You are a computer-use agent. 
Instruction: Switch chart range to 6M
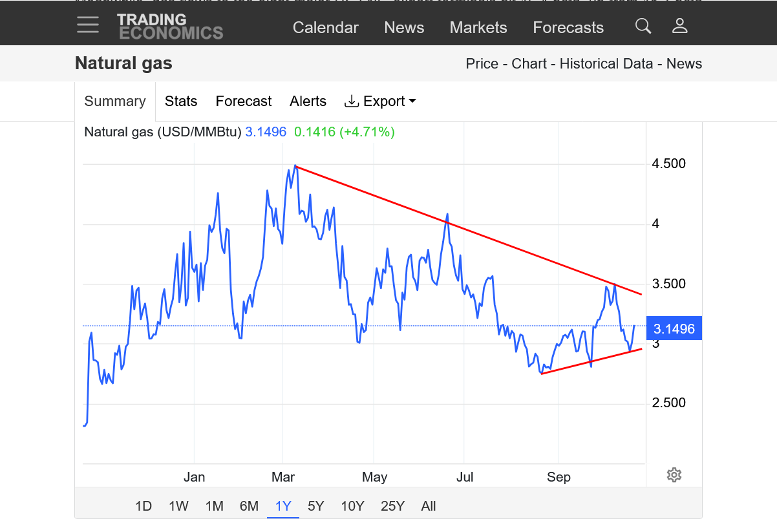249,506
